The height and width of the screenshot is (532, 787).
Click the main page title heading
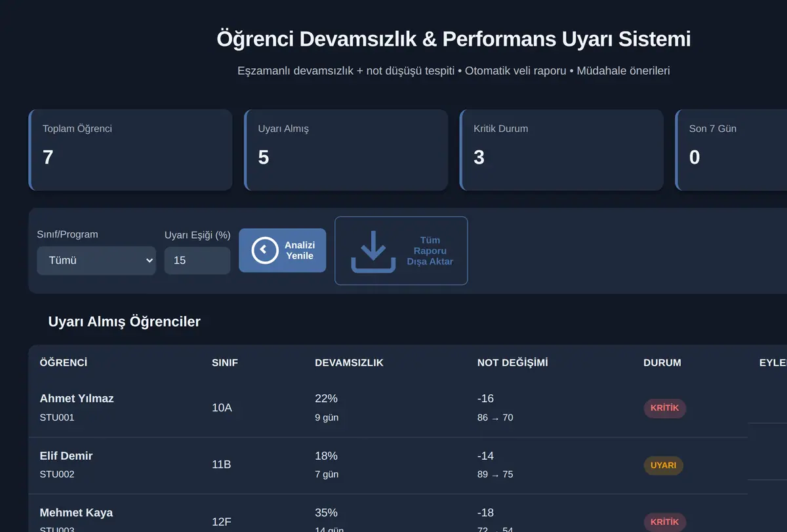point(454,39)
